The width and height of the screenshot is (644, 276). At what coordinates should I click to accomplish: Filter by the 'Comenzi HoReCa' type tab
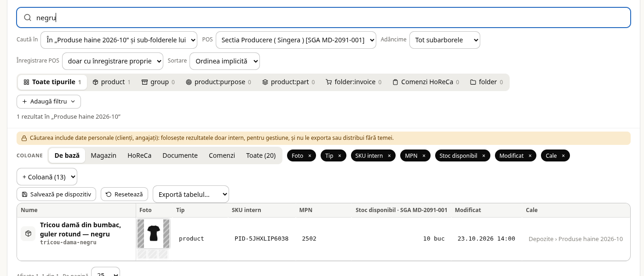coord(426,82)
